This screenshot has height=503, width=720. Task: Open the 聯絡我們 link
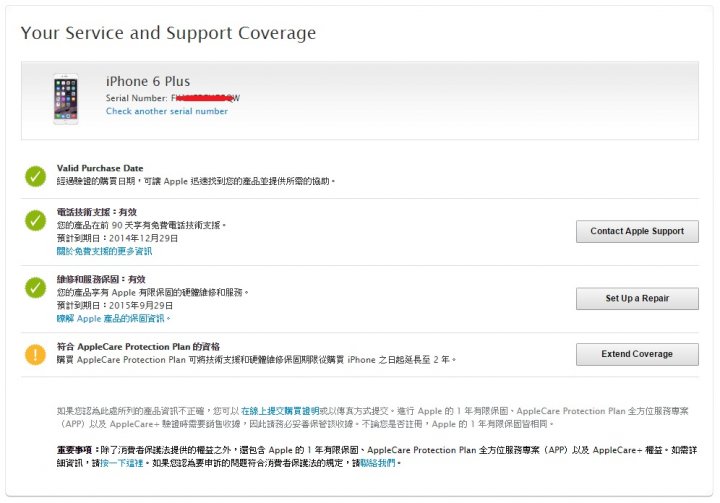point(378,463)
